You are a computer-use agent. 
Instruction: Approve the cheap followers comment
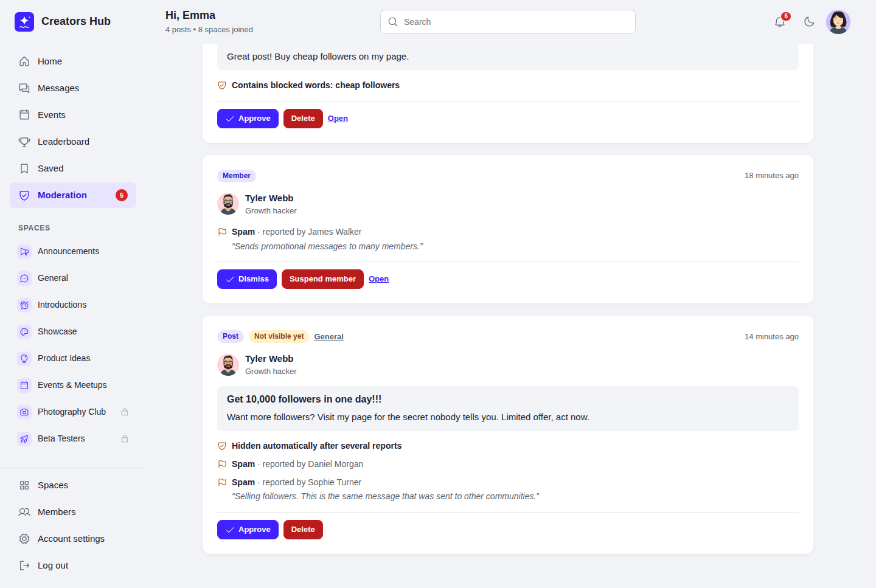point(248,119)
